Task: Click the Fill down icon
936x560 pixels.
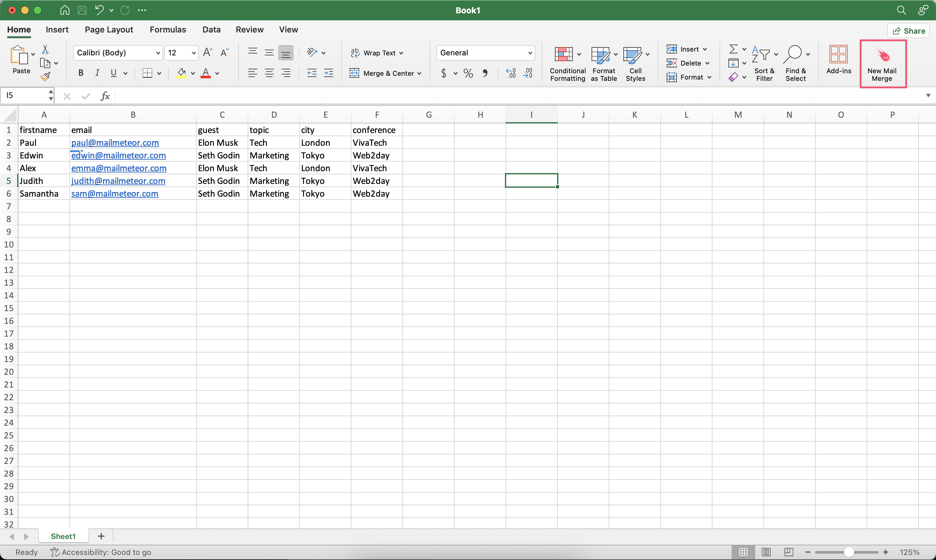Action: pyautogui.click(x=733, y=63)
